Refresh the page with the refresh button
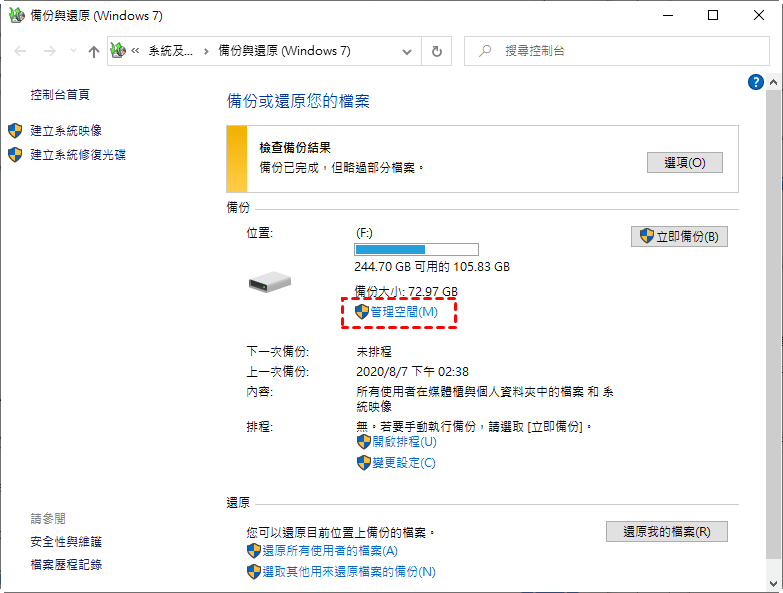This screenshot has width=783, height=593. click(x=436, y=51)
